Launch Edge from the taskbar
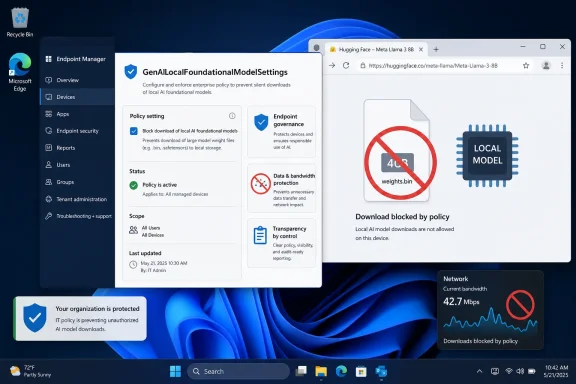 tap(341, 372)
